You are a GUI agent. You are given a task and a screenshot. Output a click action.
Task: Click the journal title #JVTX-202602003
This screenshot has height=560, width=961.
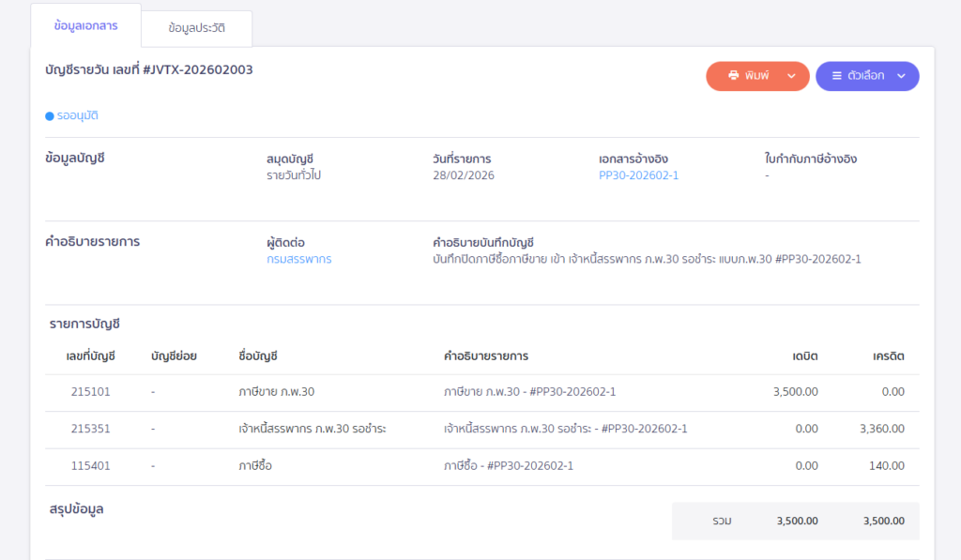tap(149, 69)
